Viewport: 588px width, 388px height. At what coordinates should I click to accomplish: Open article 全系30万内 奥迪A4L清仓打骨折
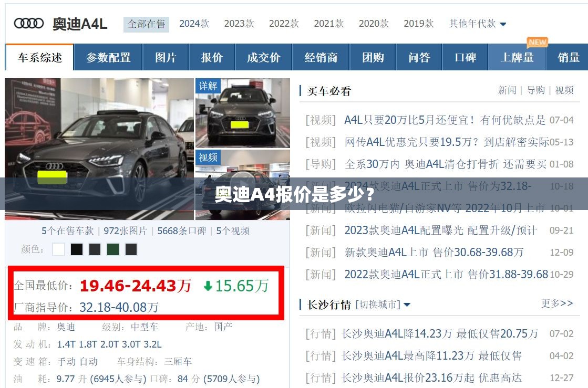tap(446, 164)
